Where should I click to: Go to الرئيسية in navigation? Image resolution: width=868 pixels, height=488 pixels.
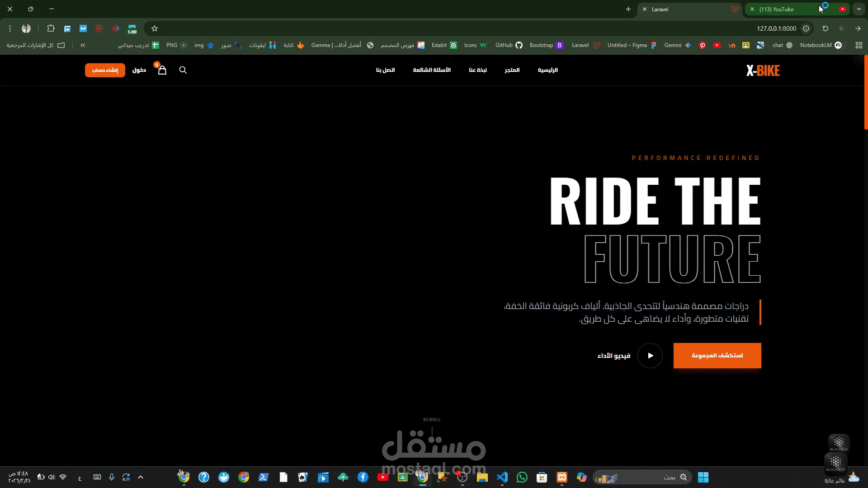click(548, 70)
